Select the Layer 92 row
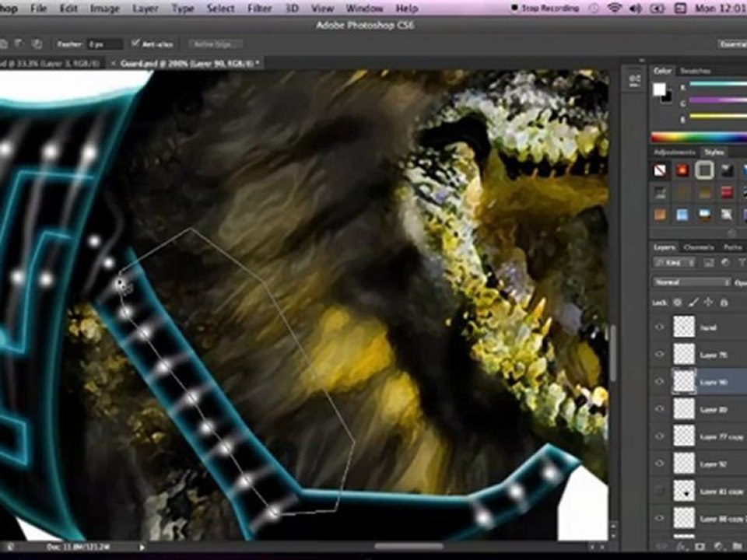 point(698,464)
